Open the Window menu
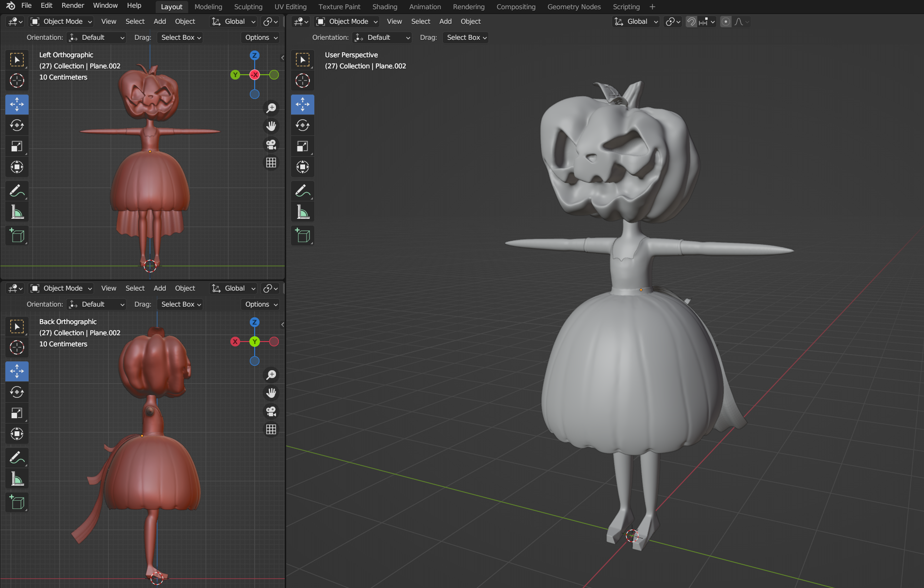Screen dimensions: 924x588 coord(105,6)
